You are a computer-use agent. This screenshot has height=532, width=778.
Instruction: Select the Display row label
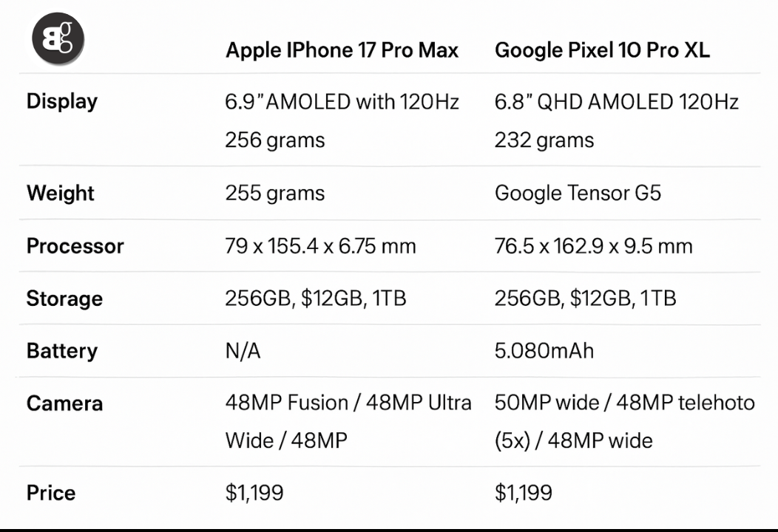click(x=62, y=101)
